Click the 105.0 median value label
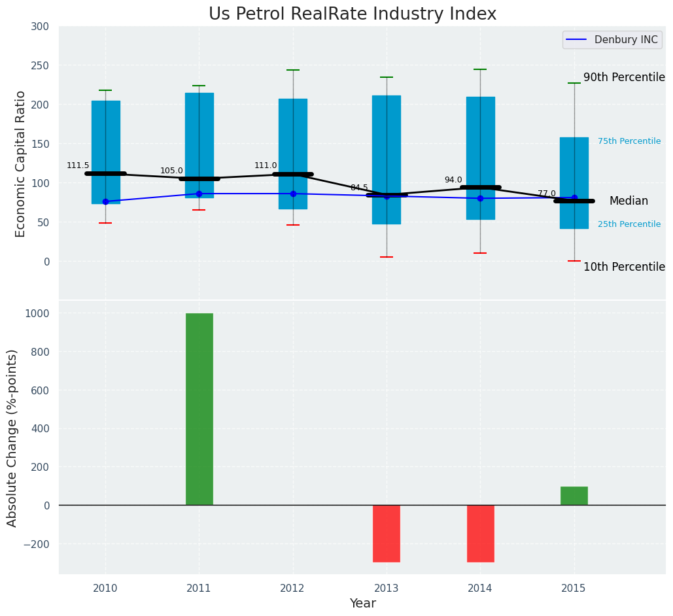 click(x=171, y=171)
